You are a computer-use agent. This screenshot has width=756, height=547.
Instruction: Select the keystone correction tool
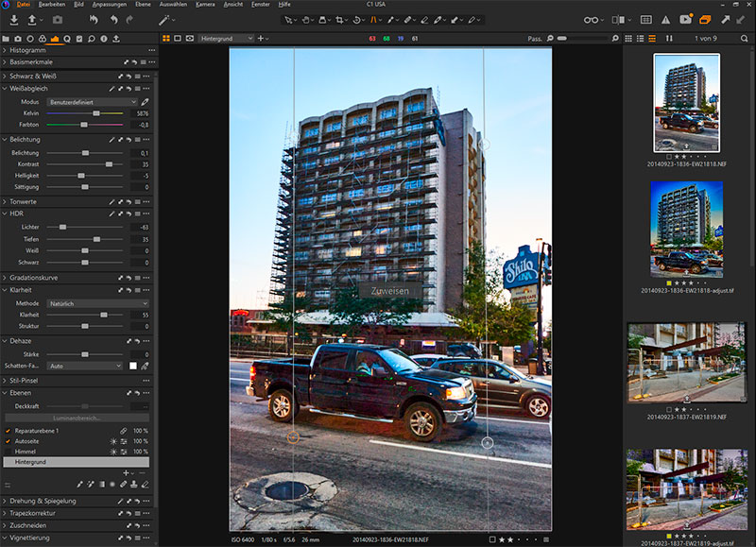pos(373,20)
